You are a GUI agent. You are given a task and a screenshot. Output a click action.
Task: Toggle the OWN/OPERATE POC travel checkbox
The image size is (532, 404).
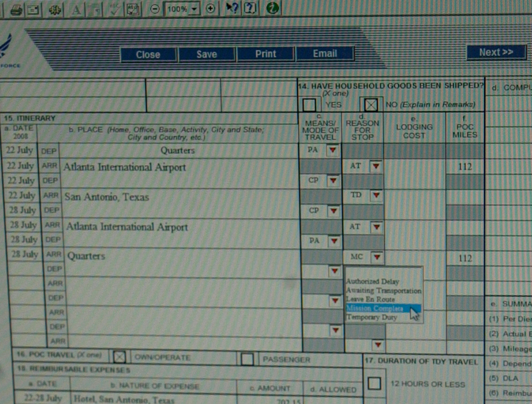tap(119, 357)
